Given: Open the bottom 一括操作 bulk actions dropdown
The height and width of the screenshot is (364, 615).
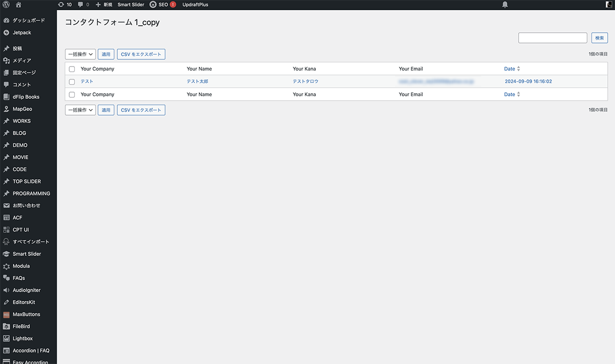Looking at the screenshot, I should click(x=80, y=110).
